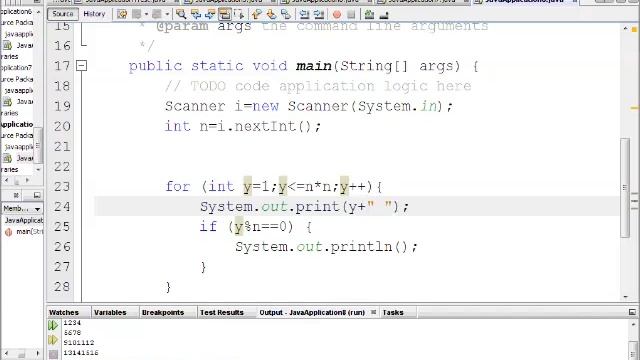Close the Output JavaApplication8 tab

(373, 312)
